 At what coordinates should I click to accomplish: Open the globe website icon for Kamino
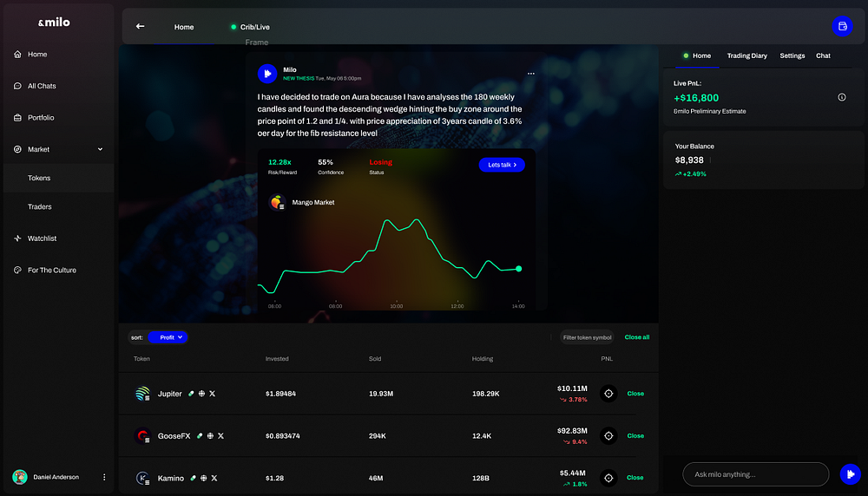click(203, 478)
